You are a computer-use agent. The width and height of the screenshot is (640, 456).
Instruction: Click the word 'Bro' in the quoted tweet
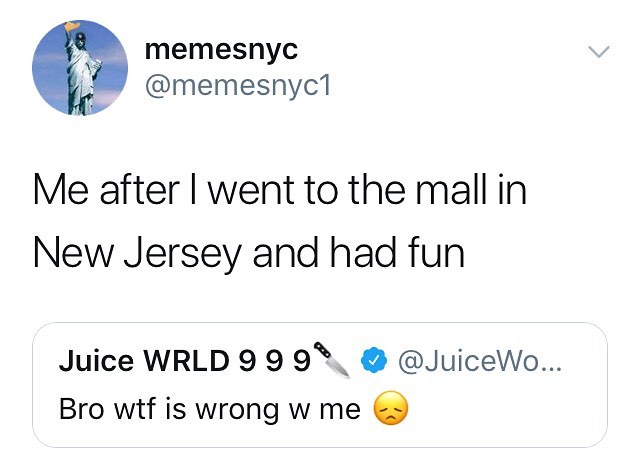click(82, 409)
